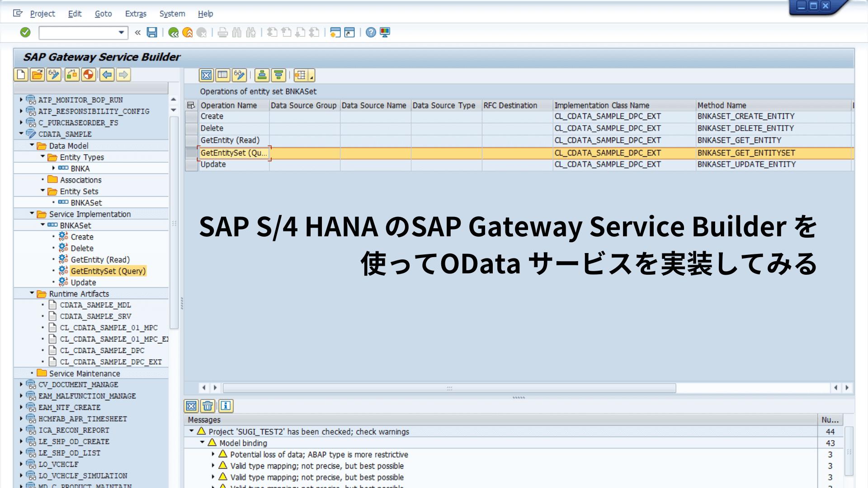Viewport: 868px width, 488px height.
Task: Click the Save diskette icon
Action: tap(152, 32)
